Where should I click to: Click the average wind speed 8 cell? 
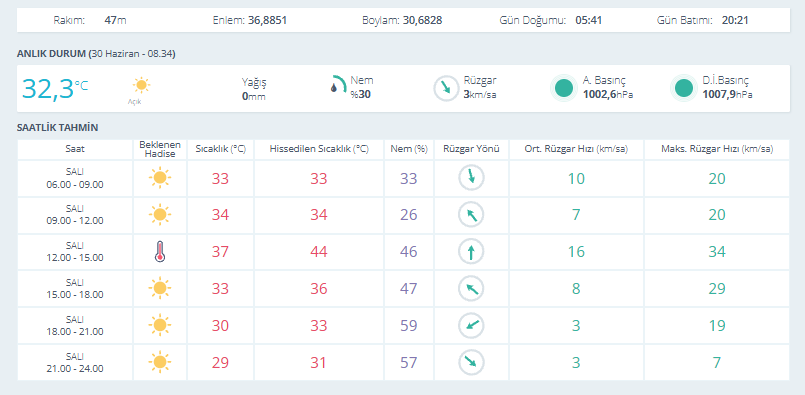point(576,288)
